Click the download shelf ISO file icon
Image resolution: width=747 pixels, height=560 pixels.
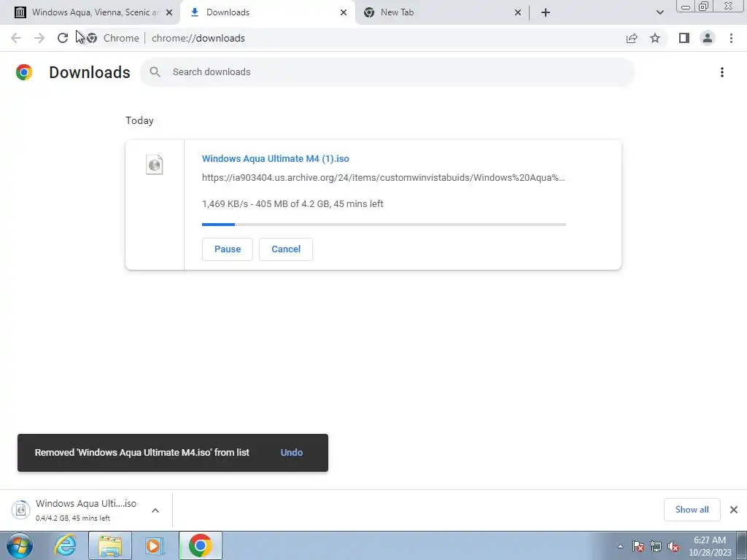click(20, 510)
